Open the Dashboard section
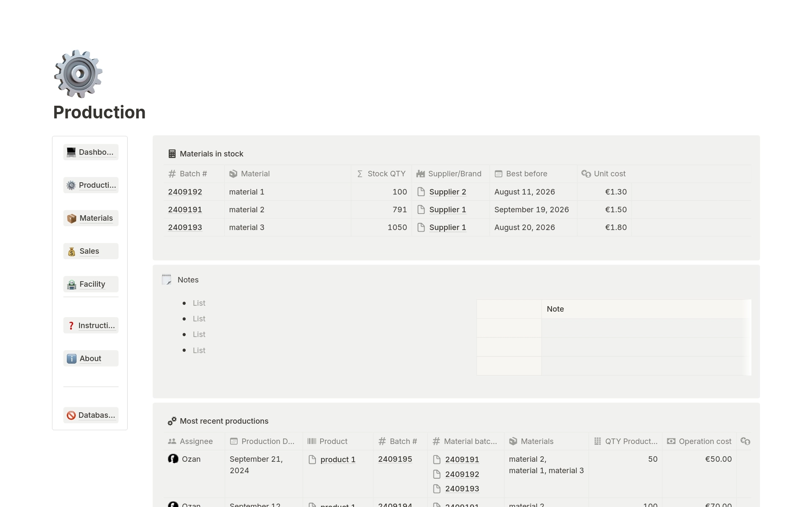Viewport: 812px width, 507px height. pos(91,151)
